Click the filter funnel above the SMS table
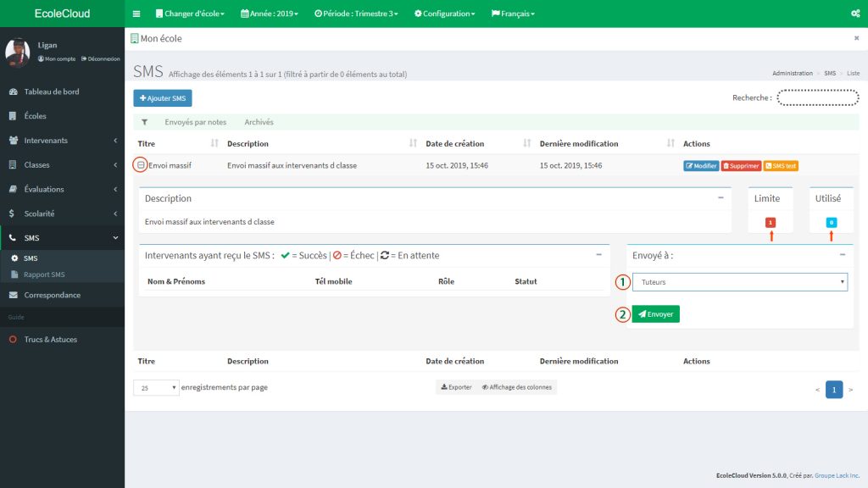 (x=146, y=121)
